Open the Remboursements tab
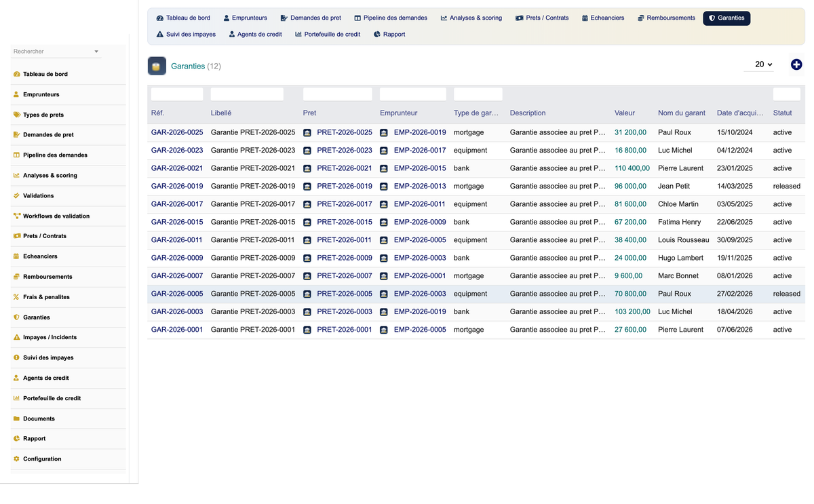Image resolution: width=814 pixels, height=504 pixels. [x=667, y=18]
